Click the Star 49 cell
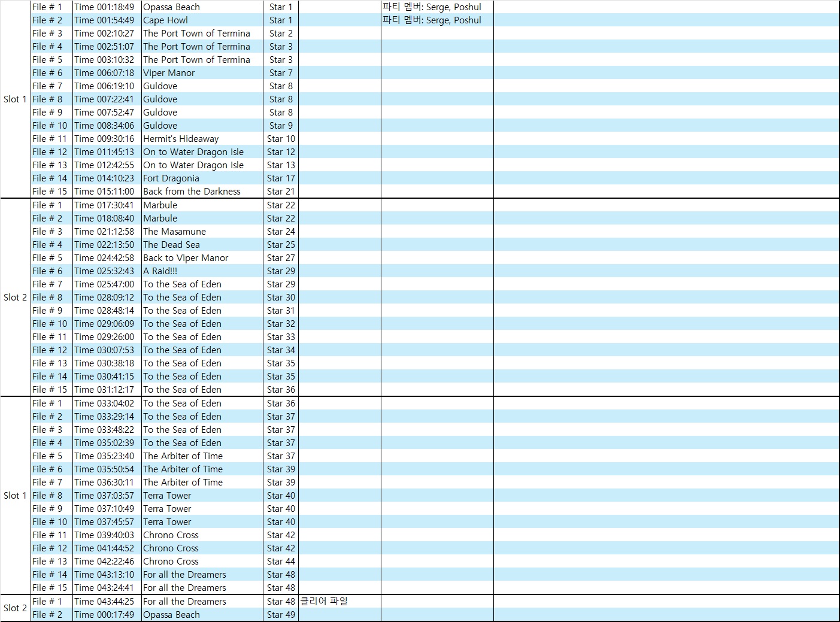 tap(281, 615)
